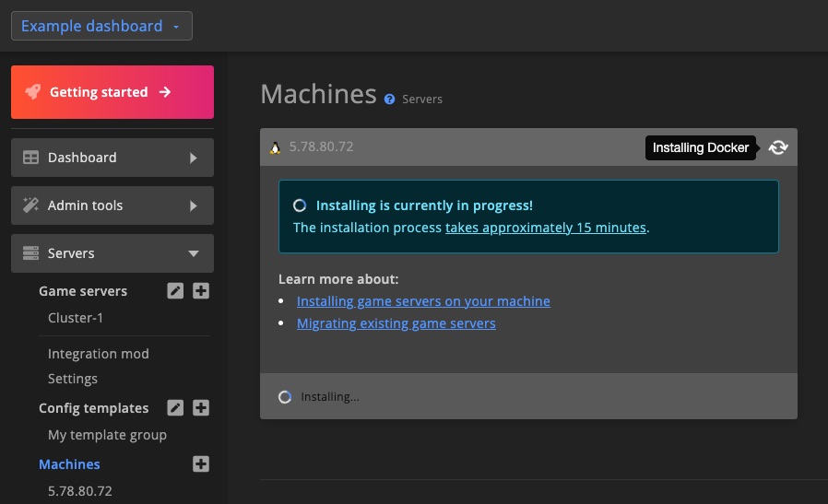Click the spinner next to Installing is currently in progress

pyautogui.click(x=300, y=205)
